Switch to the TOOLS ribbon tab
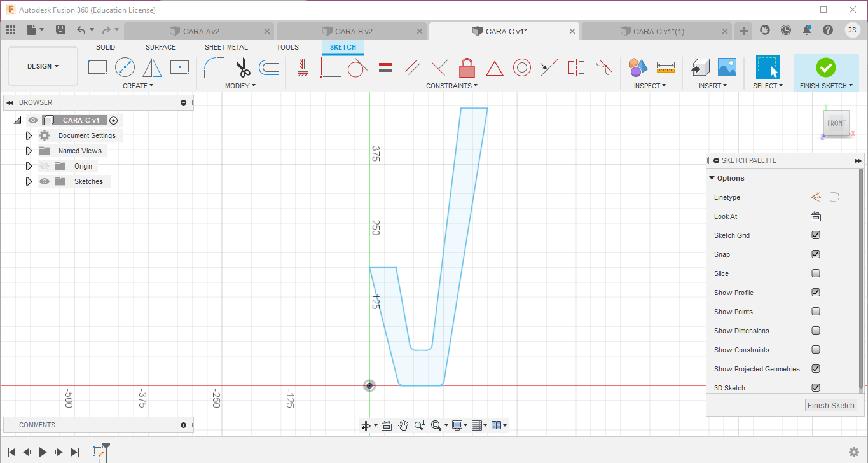Viewport: 868px width, 463px height. click(x=287, y=47)
